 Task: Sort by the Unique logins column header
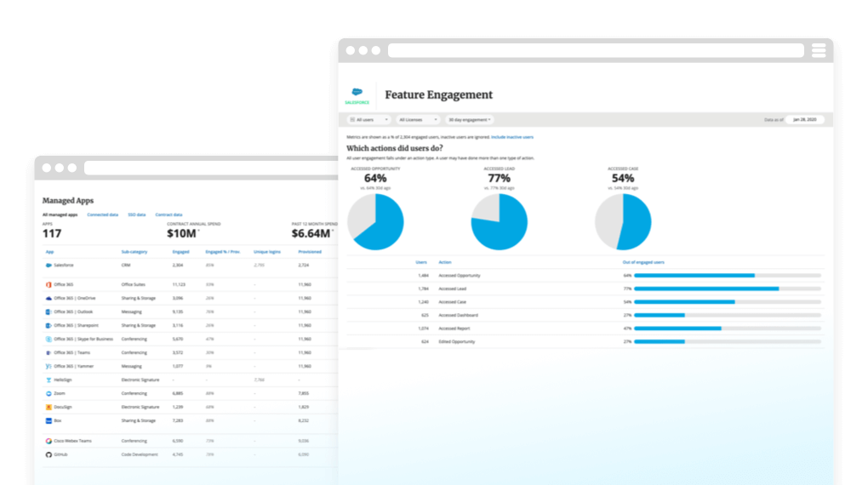pyautogui.click(x=267, y=252)
